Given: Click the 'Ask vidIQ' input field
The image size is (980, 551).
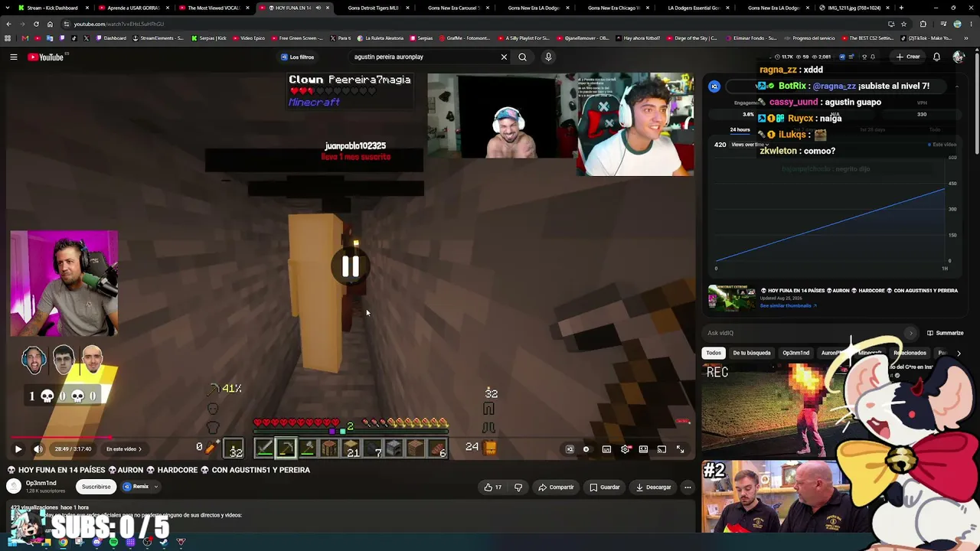Looking at the screenshot, I should click(x=810, y=333).
